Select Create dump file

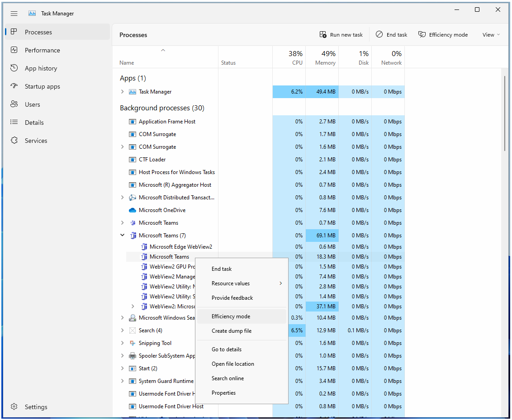point(242,330)
